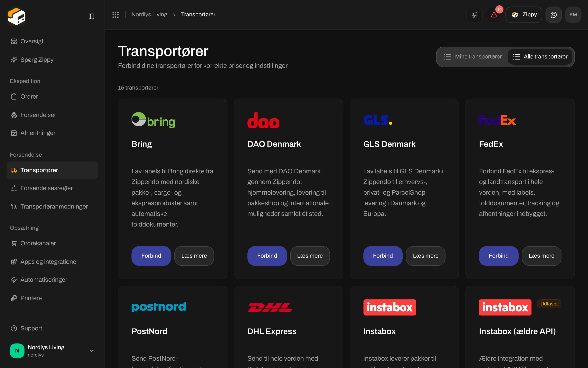The width and height of the screenshot is (588, 368).
Task: Click Forbind on the Bring card
Action: [x=151, y=256]
